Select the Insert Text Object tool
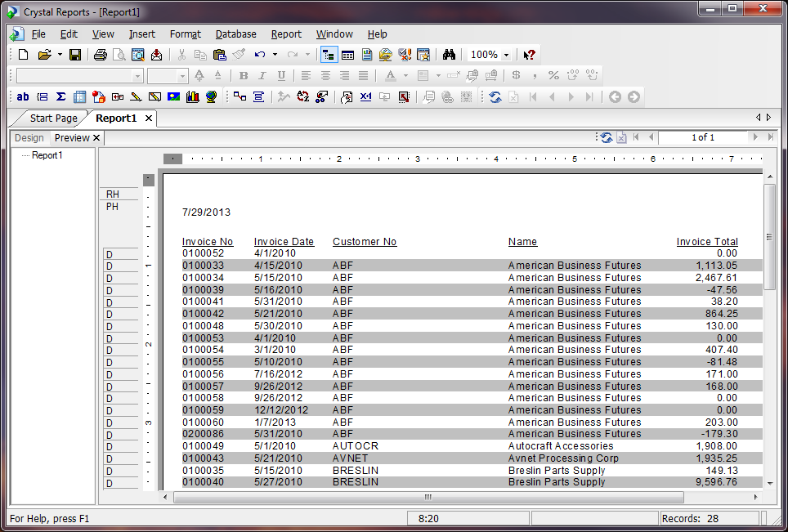Image resolution: width=788 pixels, height=532 pixels. coord(22,96)
